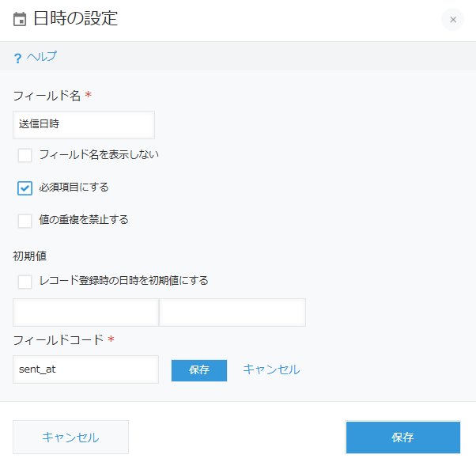Click the empty default time input
Viewport: 476px width, 466px height.
(x=232, y=313)
